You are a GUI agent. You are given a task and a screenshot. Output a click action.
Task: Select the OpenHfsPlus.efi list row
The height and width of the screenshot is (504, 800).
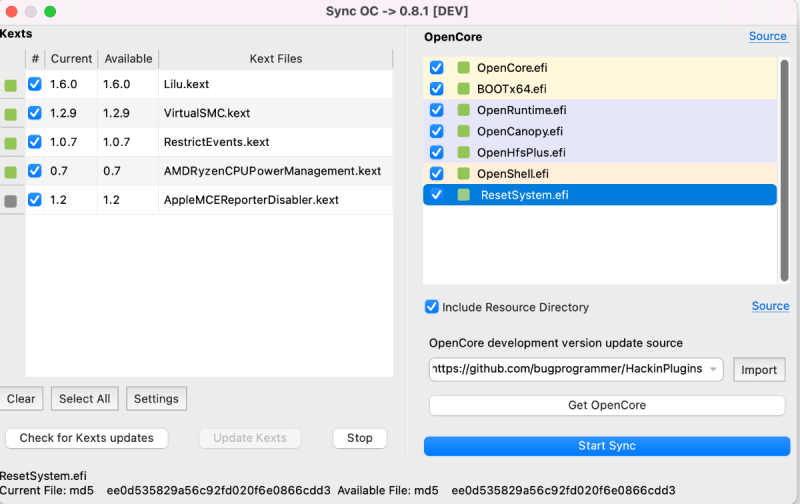pyautogui.click(x=600, y=153)
